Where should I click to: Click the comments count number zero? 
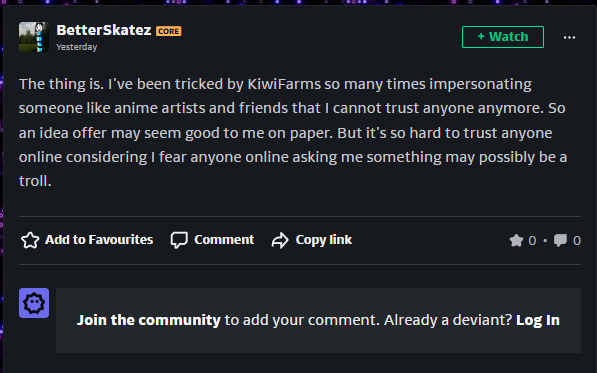577,241
